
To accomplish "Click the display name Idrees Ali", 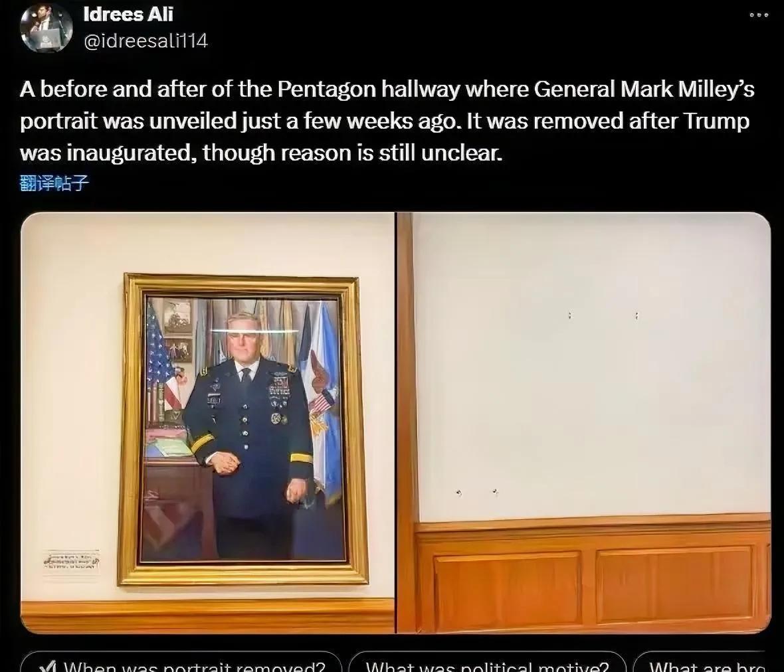I will click(x=128, y=15).
